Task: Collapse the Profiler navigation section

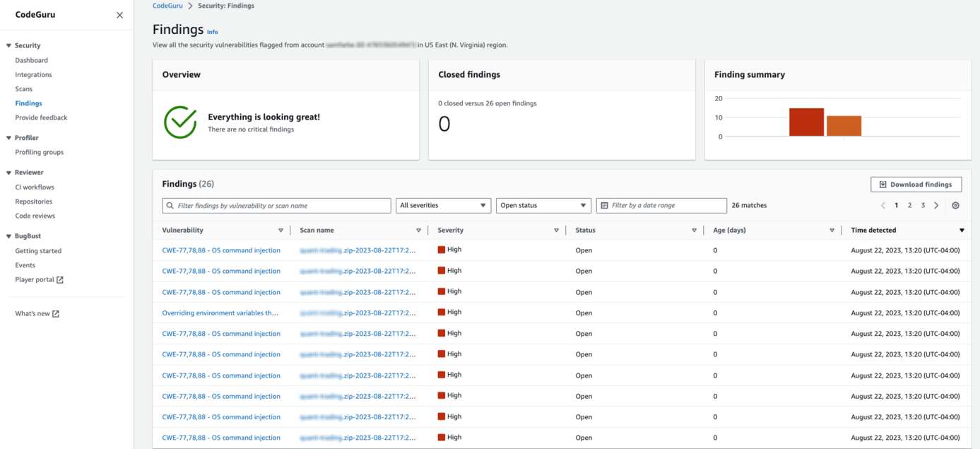Action: (8, 138)
